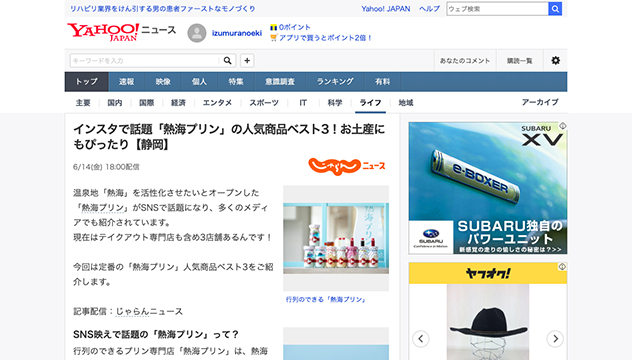This screenshot has height=360, width=632.
Task: Focus the キーワードを入力 field
Action: [145, 60]
